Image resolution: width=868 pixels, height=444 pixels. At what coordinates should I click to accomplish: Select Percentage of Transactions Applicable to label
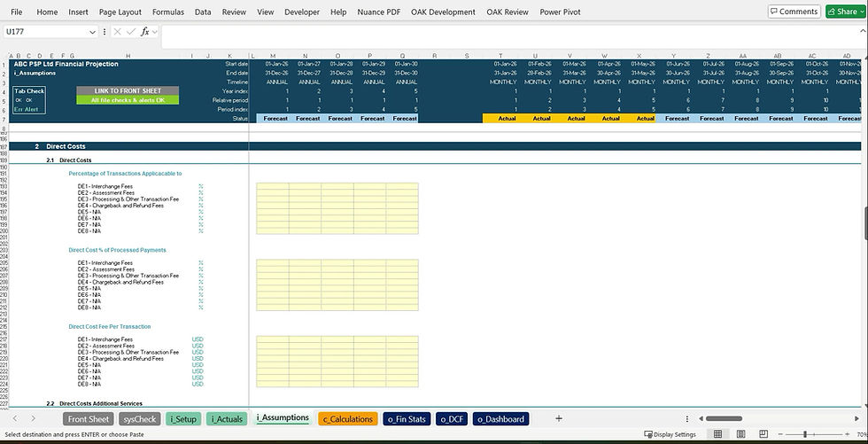click(125, 174)
